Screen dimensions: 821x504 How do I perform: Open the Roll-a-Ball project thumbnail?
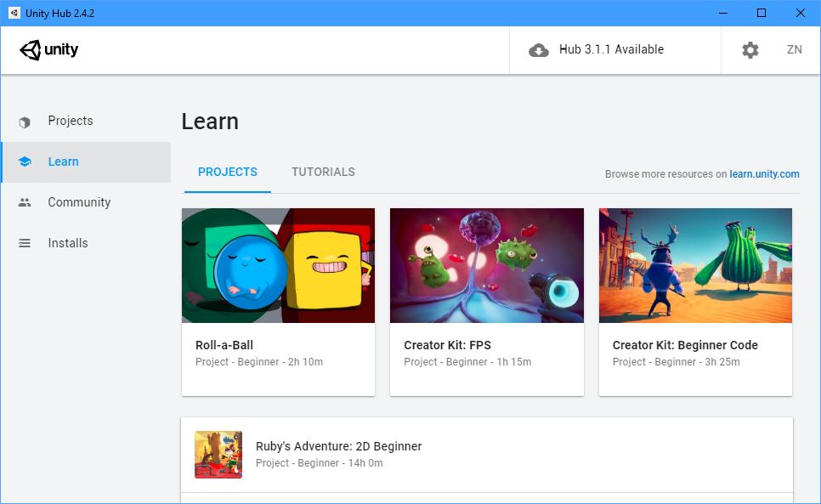(278, 265)
